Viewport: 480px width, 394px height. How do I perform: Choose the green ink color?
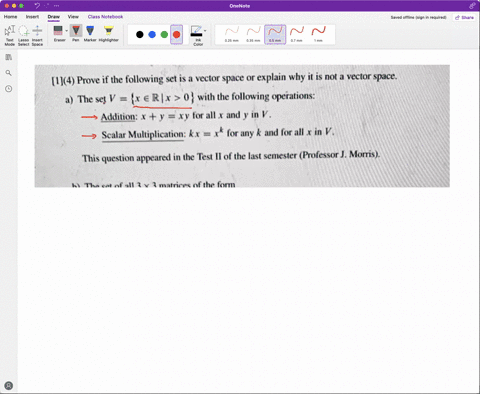[164, 34]
